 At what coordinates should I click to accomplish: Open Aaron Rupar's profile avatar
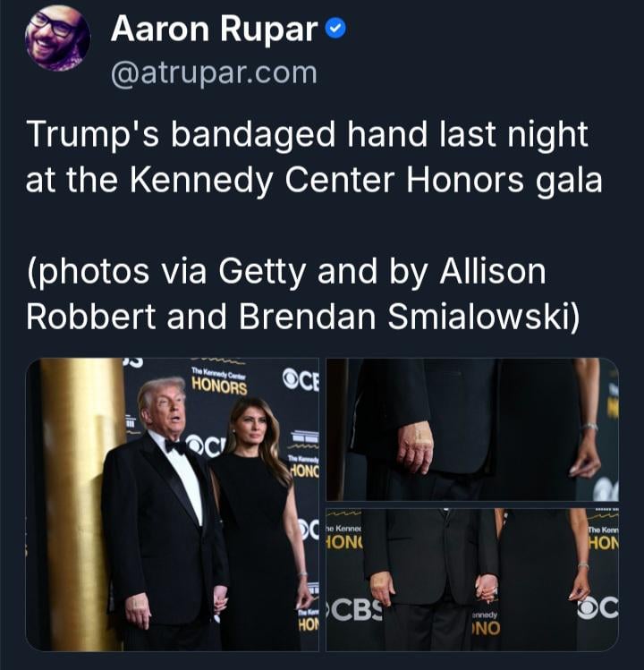[57, 38]
